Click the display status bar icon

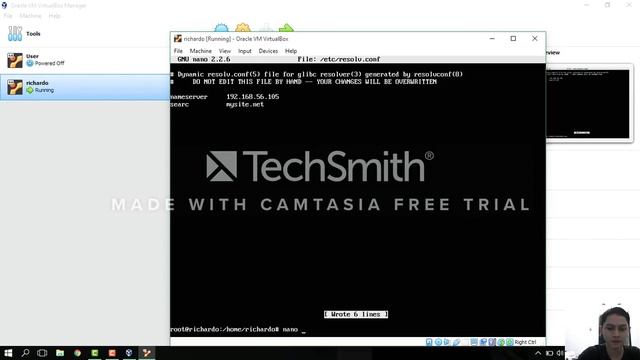(x=473, y=342)
